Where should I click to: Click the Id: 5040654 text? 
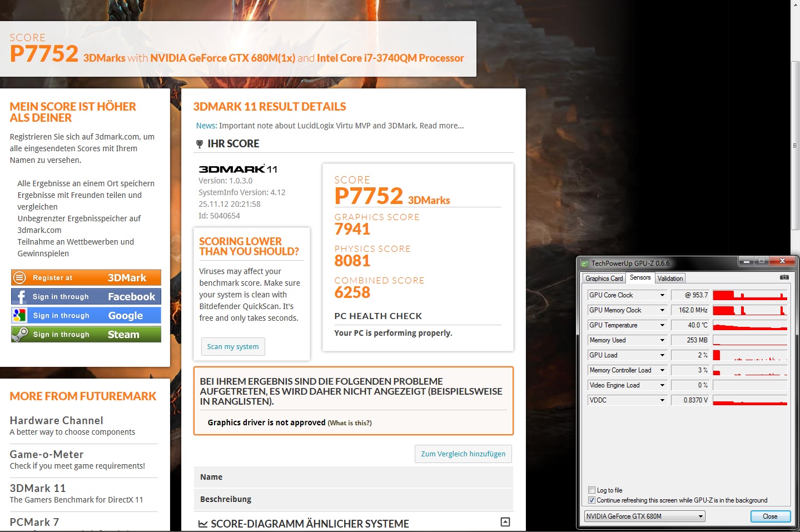pyautogui.click(x=219, y=216)
